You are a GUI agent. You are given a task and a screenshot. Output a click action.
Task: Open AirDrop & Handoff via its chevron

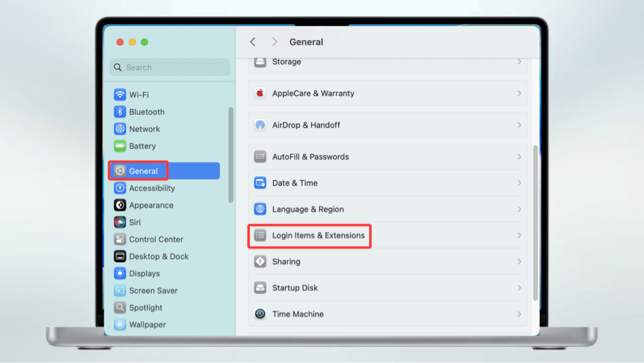point(519,125)
